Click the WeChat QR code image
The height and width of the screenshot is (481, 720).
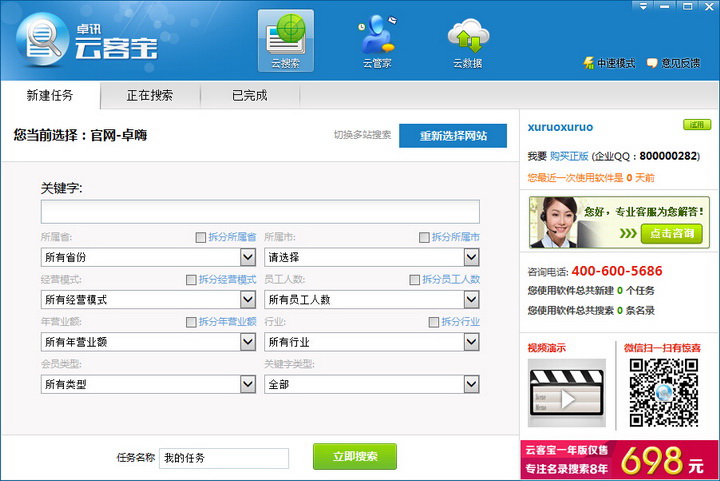[x=664, y=393]
